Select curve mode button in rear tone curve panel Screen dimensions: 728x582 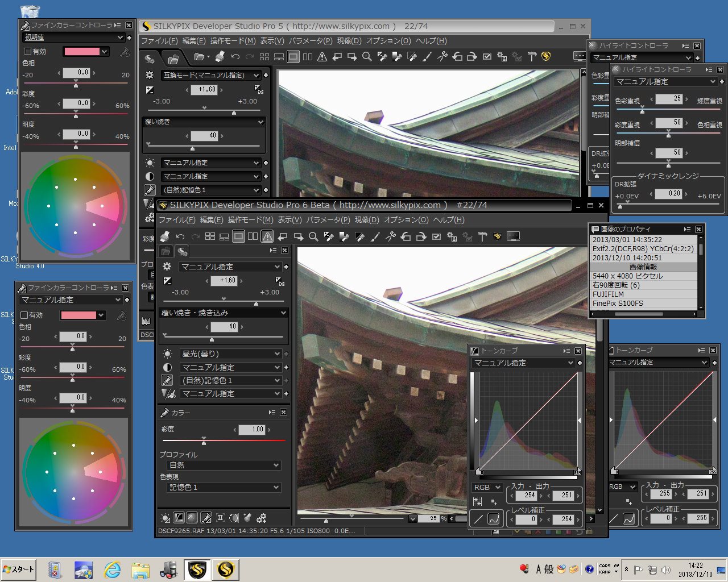coord(629,518)
